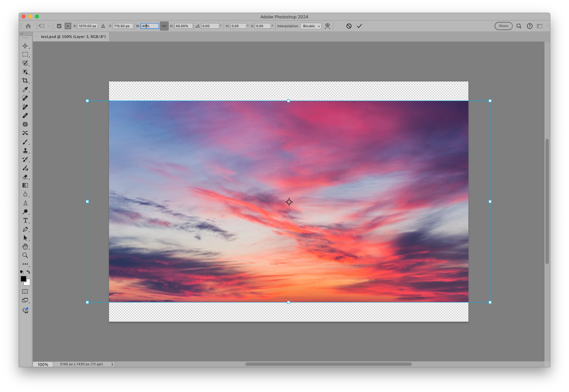Select the Eyedropper tool
569x392 pixels.
pos(25,89)
